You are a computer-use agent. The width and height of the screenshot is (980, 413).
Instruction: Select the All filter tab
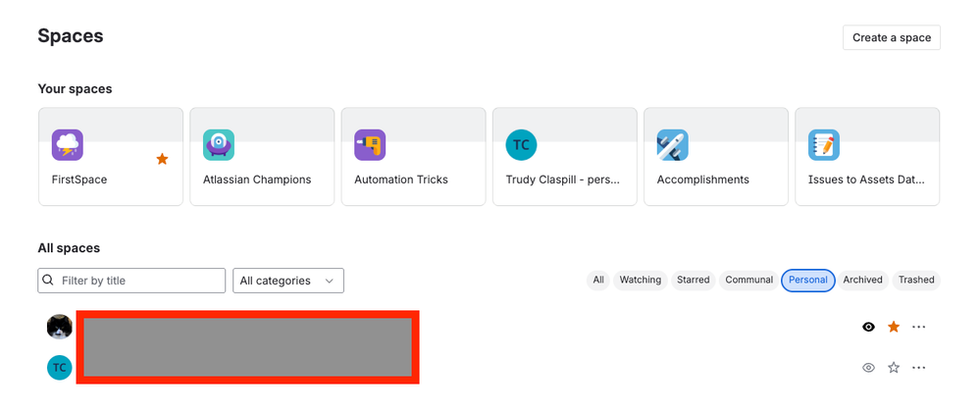point(598,280)
